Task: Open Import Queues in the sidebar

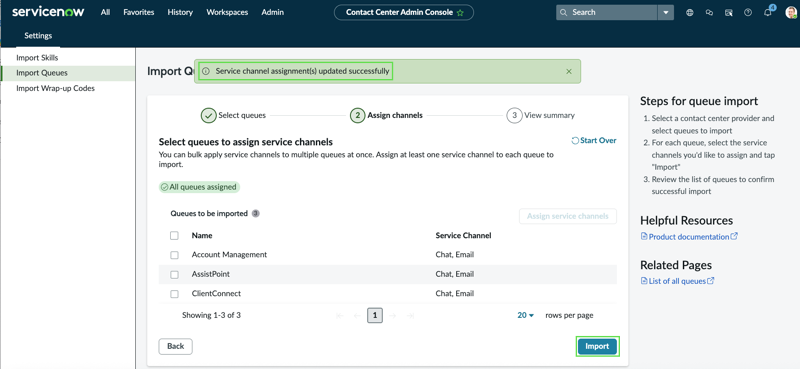Action: (68, 73)
